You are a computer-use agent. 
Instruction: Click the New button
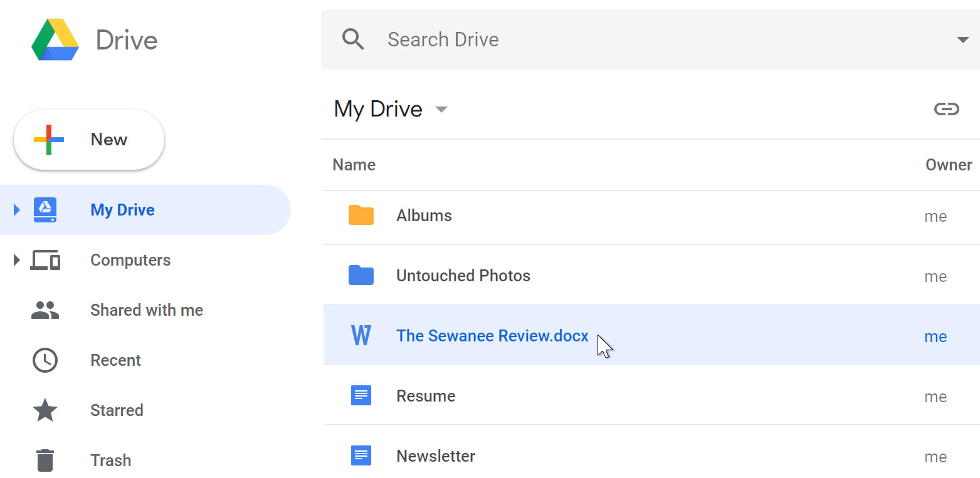coord(88,139)
